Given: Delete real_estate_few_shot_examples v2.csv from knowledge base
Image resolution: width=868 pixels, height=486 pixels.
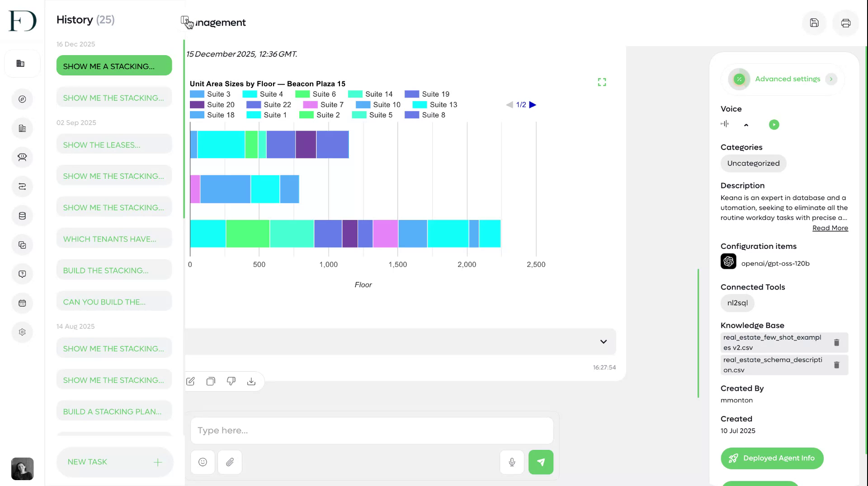Looking at the screenshot, I should [836, 342].
